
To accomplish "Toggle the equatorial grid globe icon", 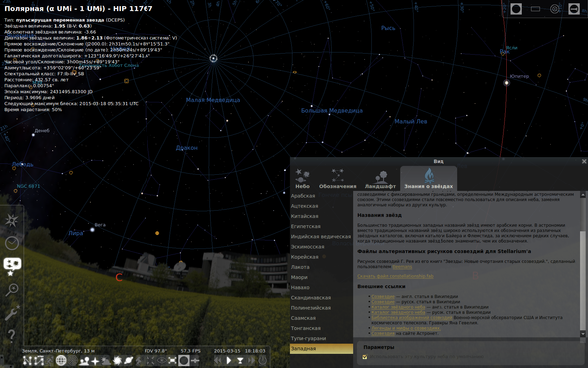I will point(61,360).
